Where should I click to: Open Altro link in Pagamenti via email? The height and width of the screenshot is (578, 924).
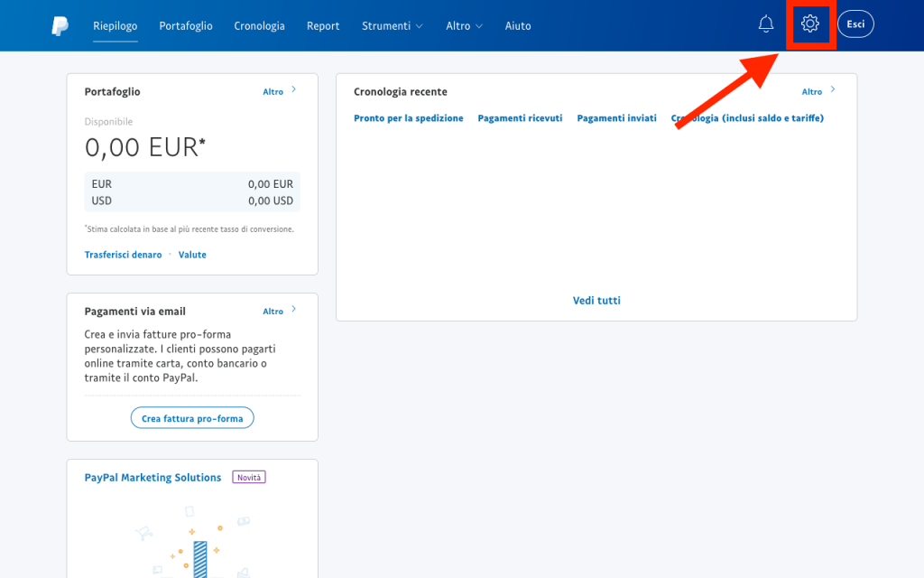tap(273, 311)
